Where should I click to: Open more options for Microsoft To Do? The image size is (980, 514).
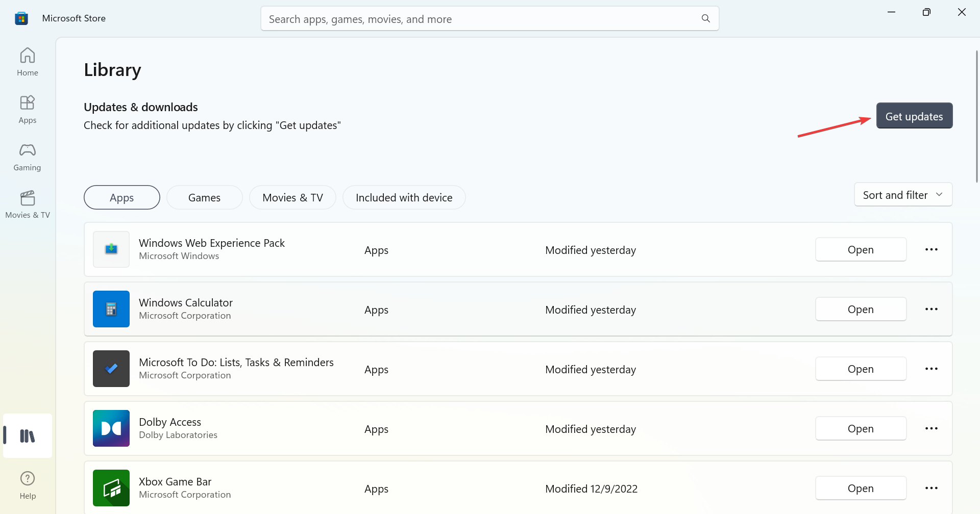click(x=932, y=369)
